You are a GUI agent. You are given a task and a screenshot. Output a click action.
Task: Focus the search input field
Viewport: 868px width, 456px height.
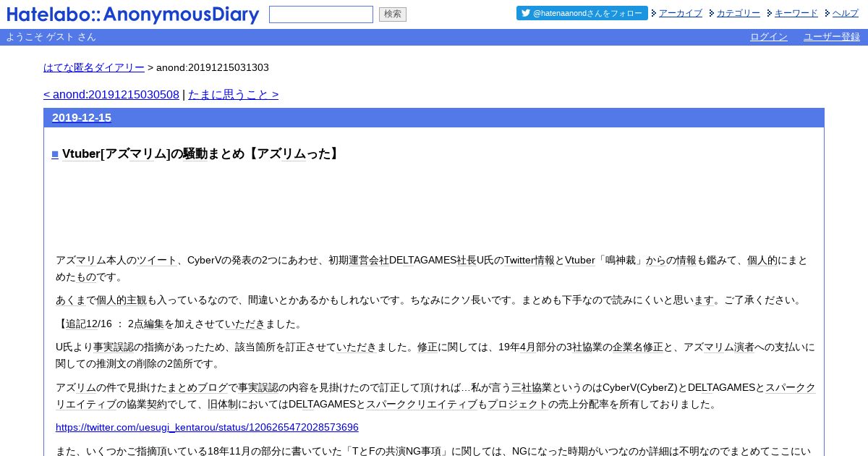pos(321,14)
